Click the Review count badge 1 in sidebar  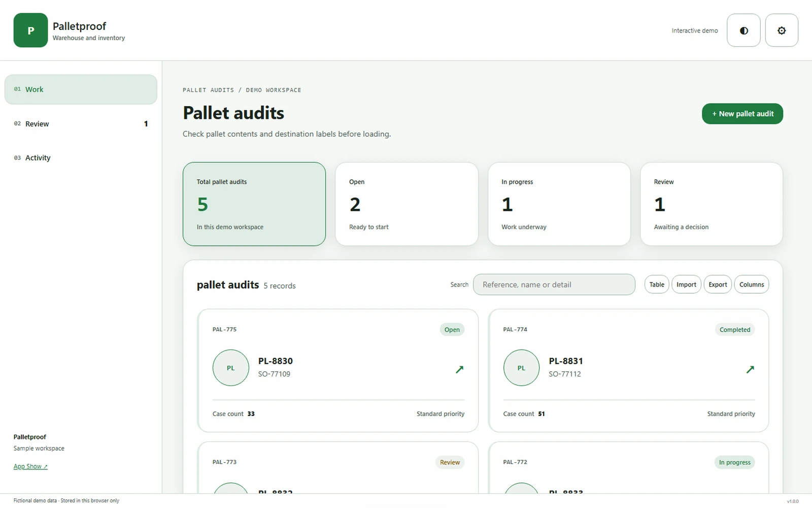[146, 123]
